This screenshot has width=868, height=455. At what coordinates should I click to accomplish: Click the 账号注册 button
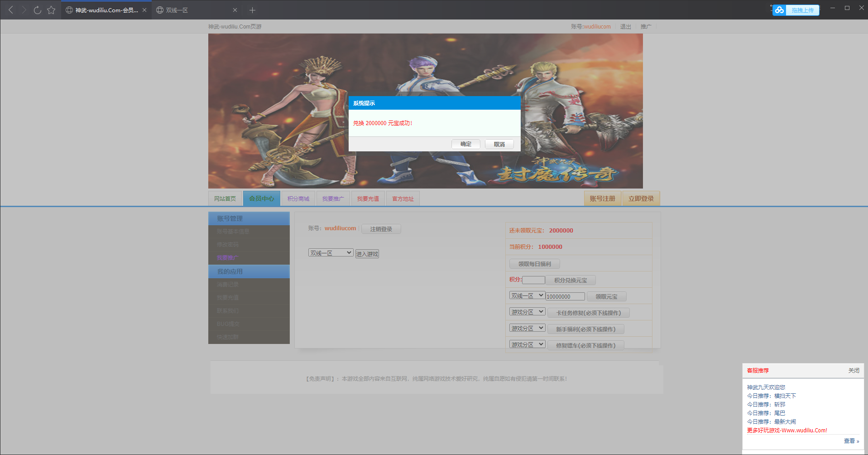603,198
